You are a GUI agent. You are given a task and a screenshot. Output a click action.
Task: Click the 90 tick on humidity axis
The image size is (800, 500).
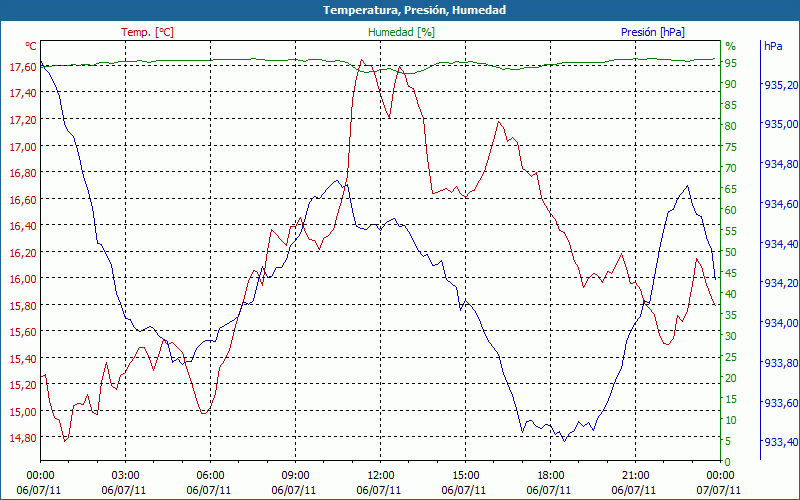[x=731, y=84]
